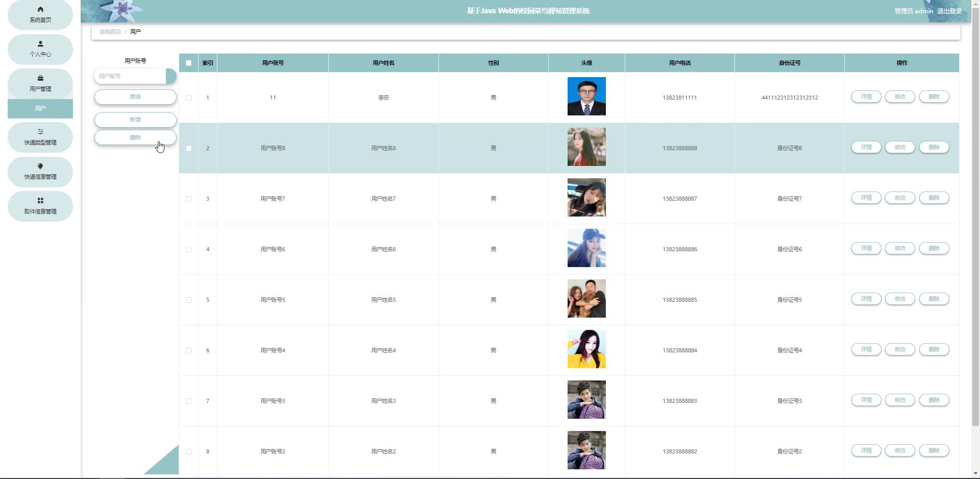Edit 用户账号4 with 修改 button
The image size is (980, 479).
(900, 349)
